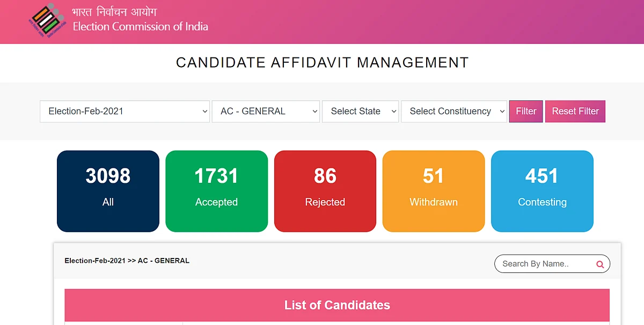Open the Select State dropdown
The width and height of the screenshot is (644, 325).
[360, 112]
